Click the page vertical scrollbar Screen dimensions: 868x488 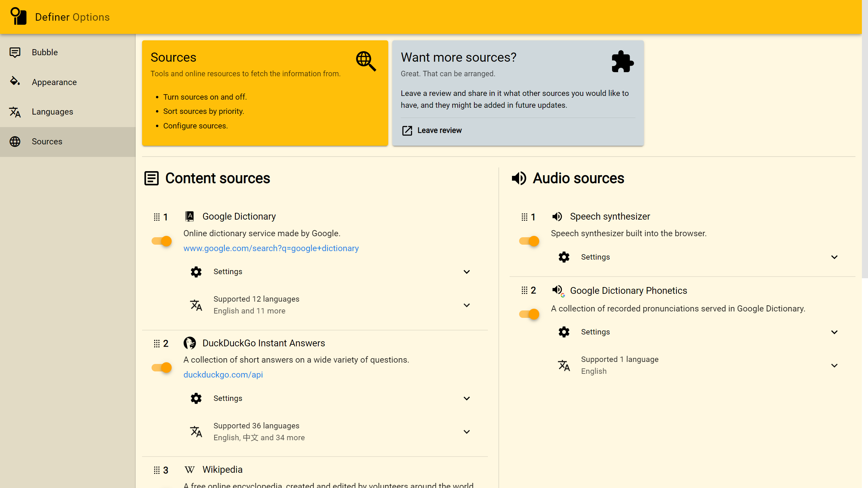[x=865, y=139]
